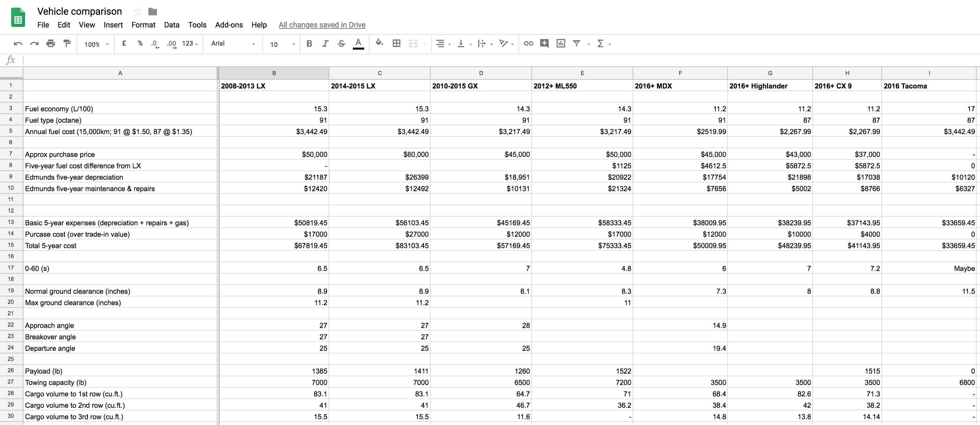Select row 13 by its row header
Viewport: 980px width, 425px height.
(11, 222)
